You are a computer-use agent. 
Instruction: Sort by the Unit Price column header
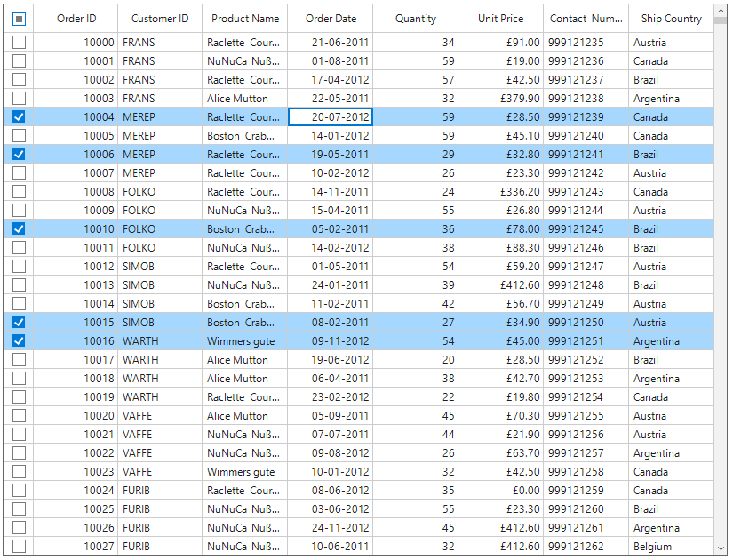click(x=501, y=19)
